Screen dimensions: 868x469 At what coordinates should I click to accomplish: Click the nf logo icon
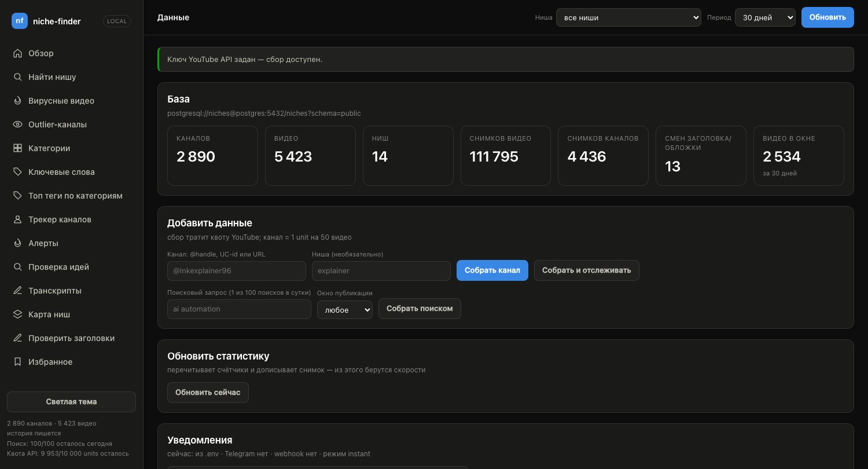(20, 21)
